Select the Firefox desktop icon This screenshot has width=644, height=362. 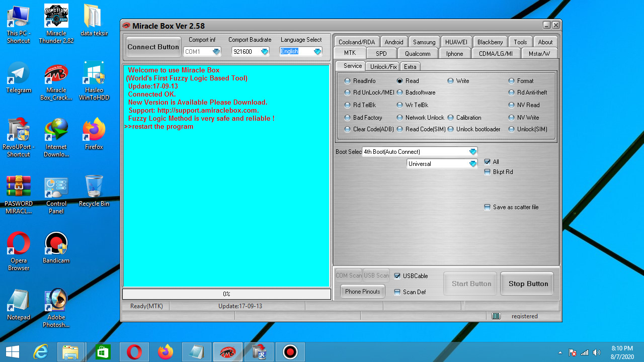pyautogui.click(x=94, y=134)
